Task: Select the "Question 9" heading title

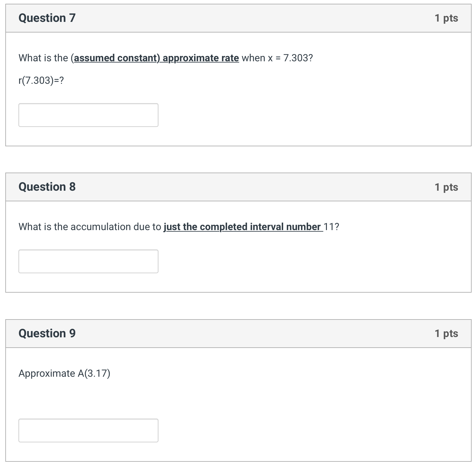Action: pyautogui.click(x=47, y=334)
